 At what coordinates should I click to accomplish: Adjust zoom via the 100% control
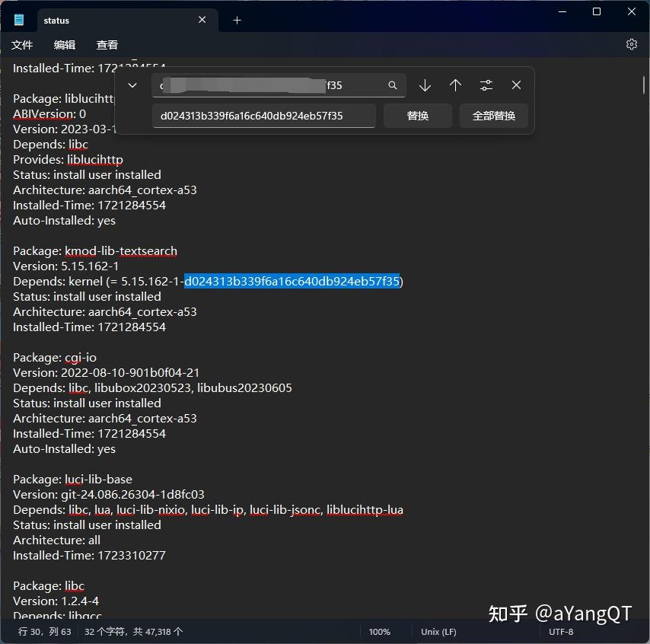379,632
